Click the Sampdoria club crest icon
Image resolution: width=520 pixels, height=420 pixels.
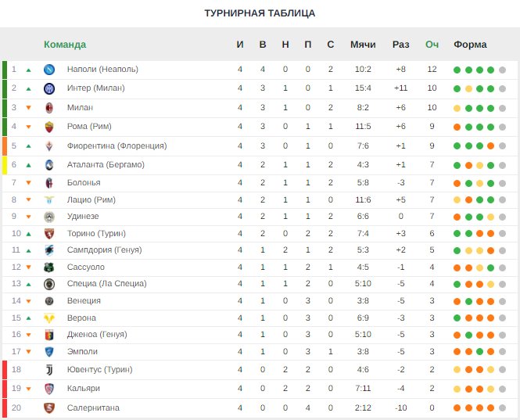tap(49, 250)
